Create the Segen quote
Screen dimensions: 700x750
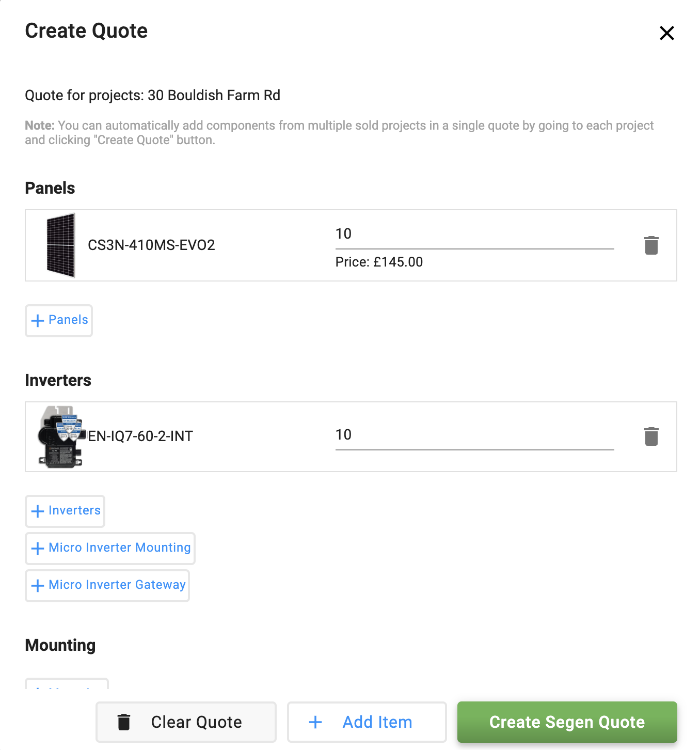[x=567, y=722]
